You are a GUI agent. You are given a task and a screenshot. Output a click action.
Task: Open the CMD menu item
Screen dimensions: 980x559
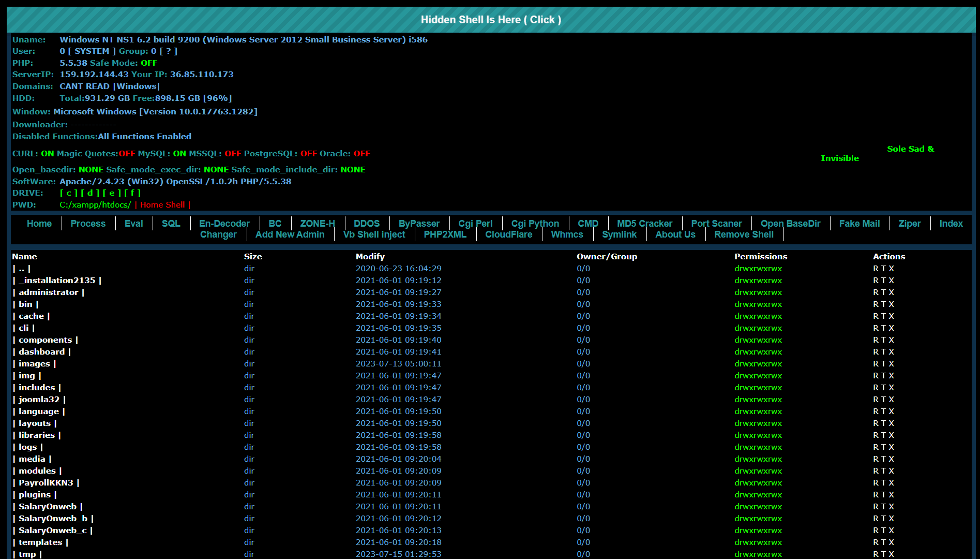point(588,224)
